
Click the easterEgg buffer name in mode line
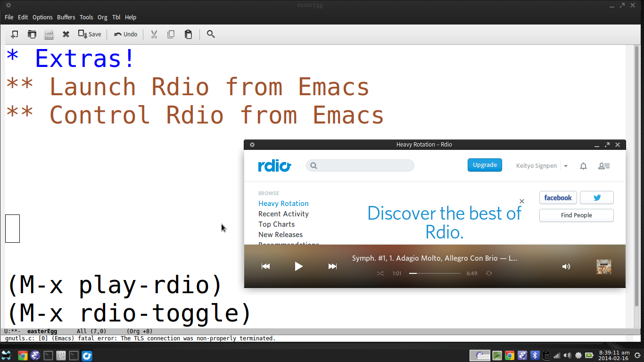click(x=42, y=331)
